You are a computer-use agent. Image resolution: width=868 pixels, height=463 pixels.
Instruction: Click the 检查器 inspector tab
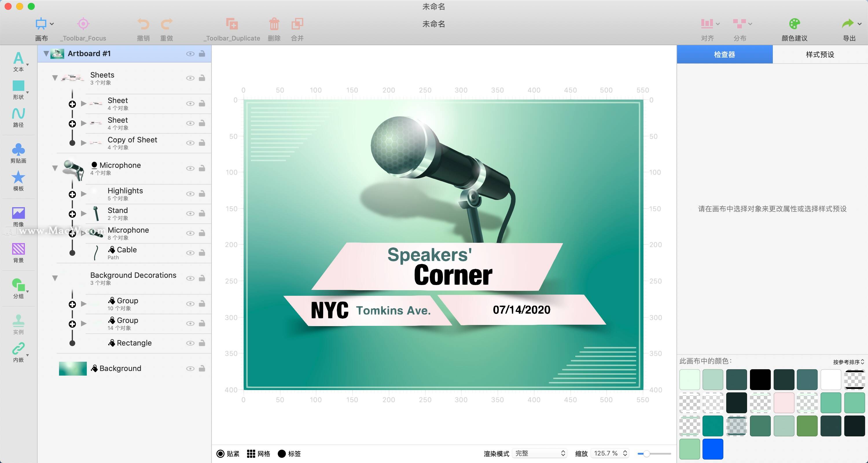(724, 54)
